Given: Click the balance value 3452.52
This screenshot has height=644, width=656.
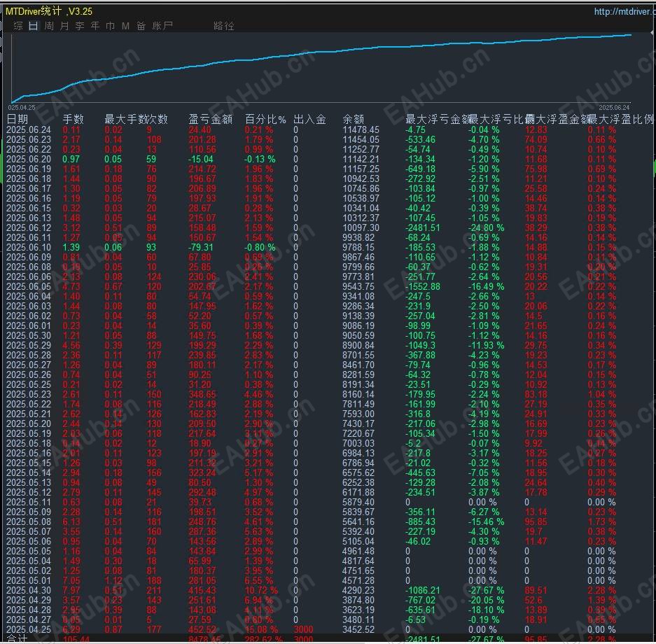Looking at the screenshot, I should [358, 630].
